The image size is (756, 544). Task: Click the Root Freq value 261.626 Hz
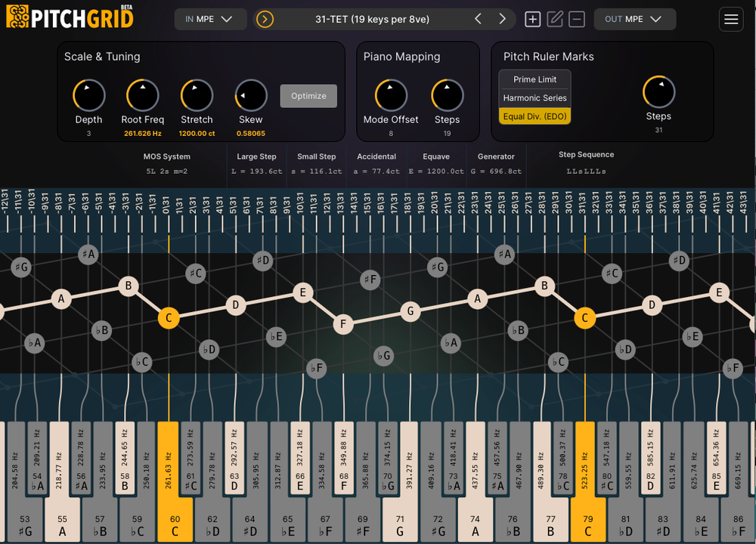[142, 133]
